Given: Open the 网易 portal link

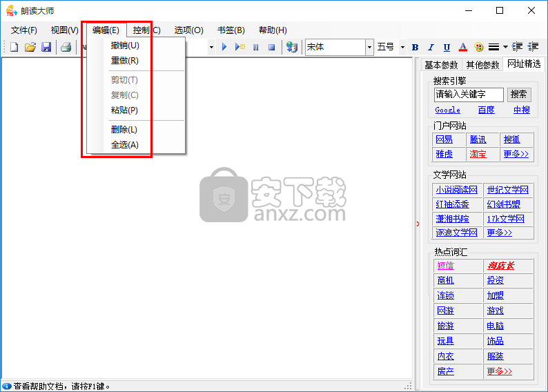Looking at the screenshot, I should [x=444, y=139].
